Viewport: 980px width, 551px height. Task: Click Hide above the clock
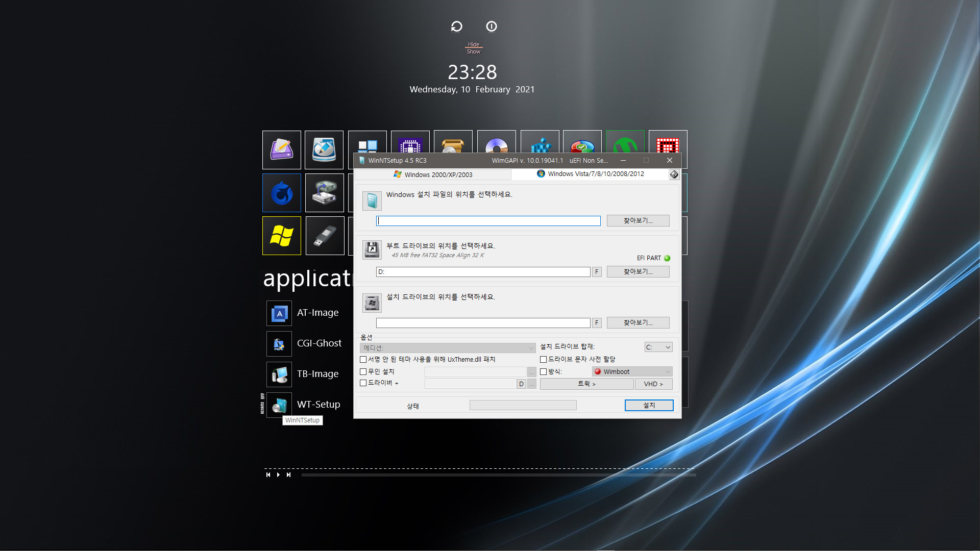click(474, 44)
